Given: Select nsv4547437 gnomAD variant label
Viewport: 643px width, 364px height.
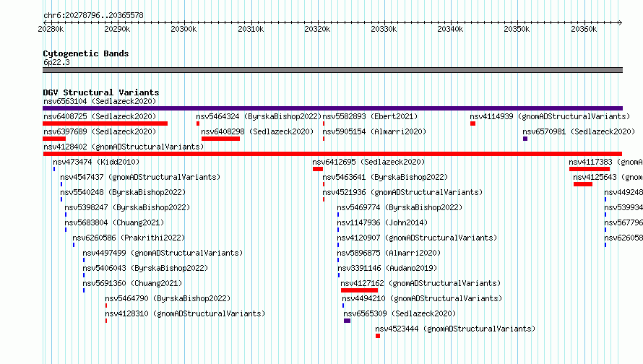Looking at the screenshot, I should coord(140,177).
